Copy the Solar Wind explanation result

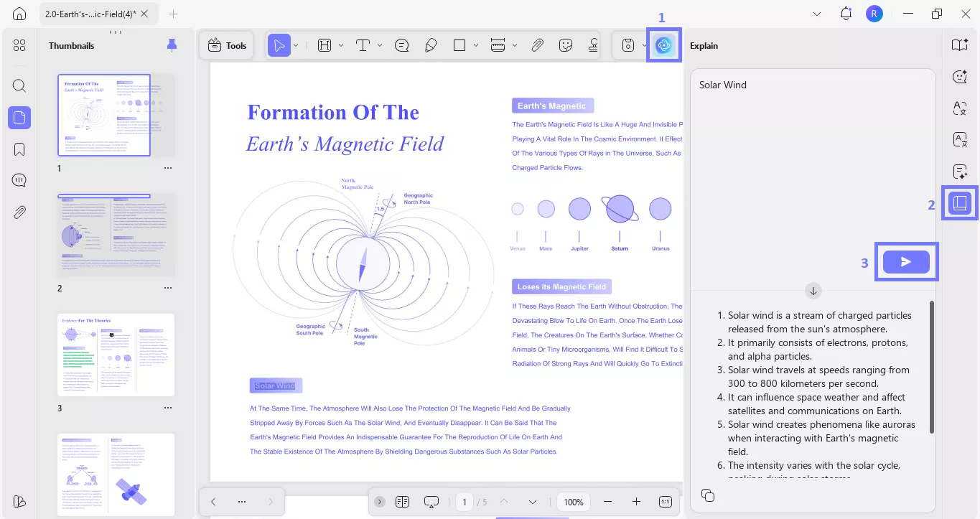[x=708, y=495]
